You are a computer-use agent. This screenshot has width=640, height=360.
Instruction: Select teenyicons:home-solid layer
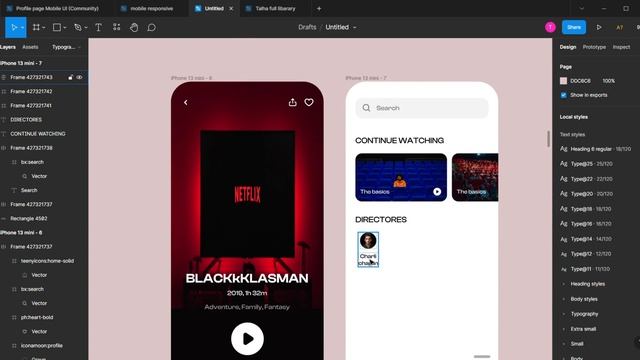[x=47, y=261]
